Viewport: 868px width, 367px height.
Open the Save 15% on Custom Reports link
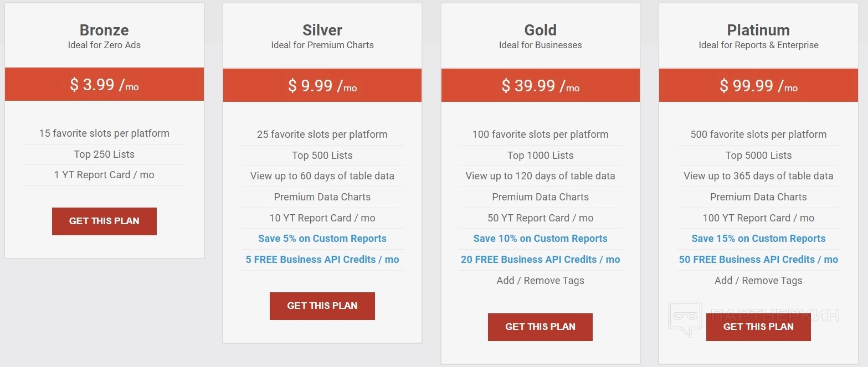pyautogui.click(x=758, y=239)
